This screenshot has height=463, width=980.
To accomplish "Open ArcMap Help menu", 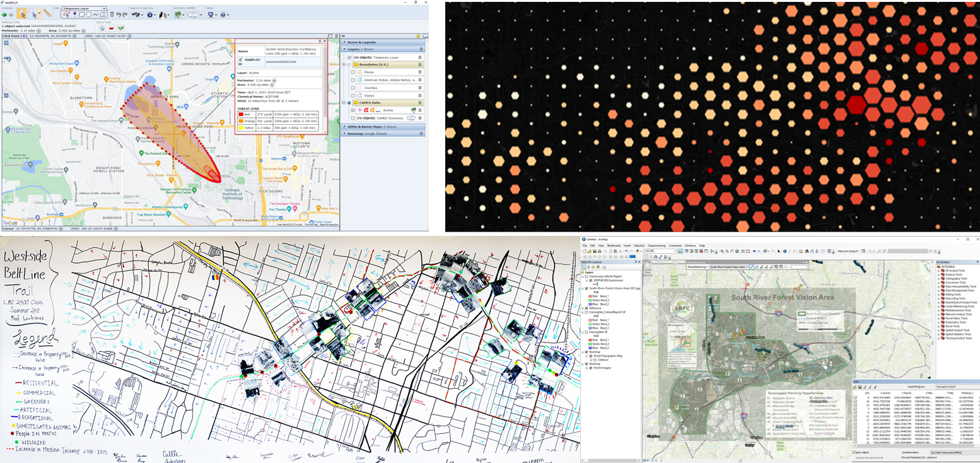I will [702, 245].
